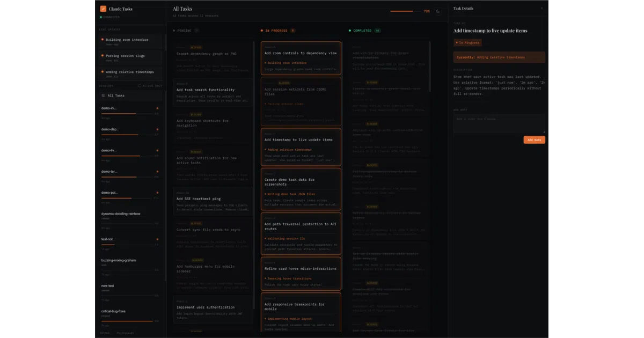The image size is (644, 338).
Task: Toggle dark mode moon icon
Action: tap(437, 11)
